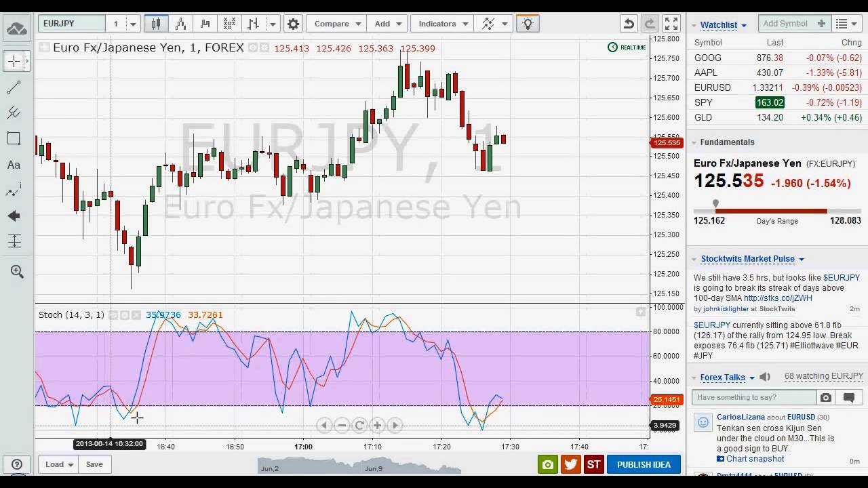
Task: Switch to point and figure chart
Action: 229,24
